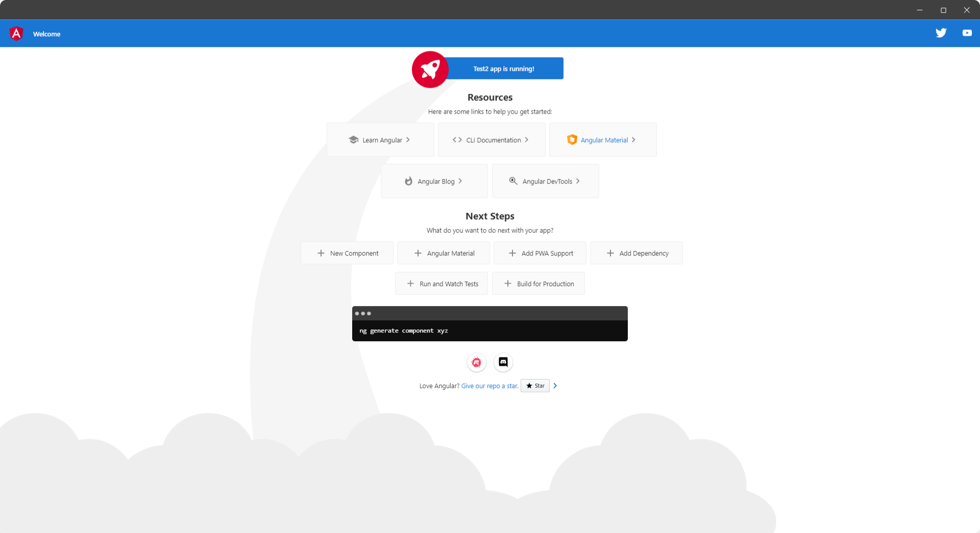980x533 pixels.
Task: Click the CLI Documentation code brackets icon
Action: click(x=457, y=140)
